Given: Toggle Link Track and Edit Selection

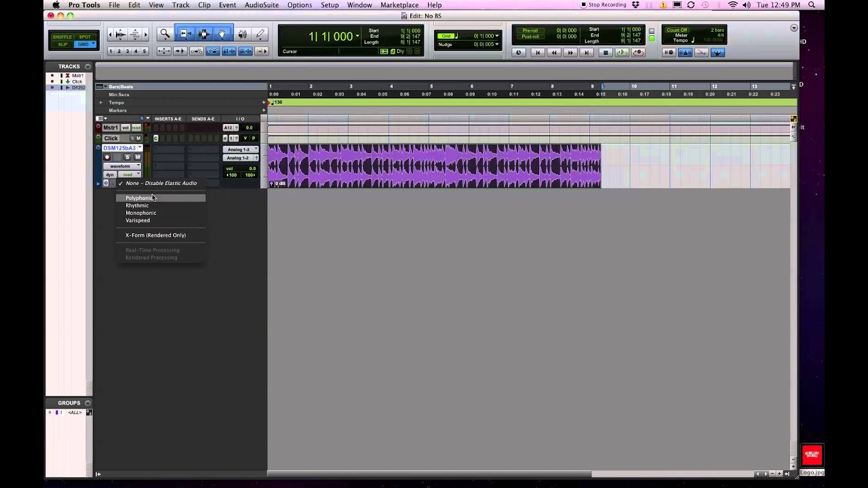Looking at the screenshot, I should point(245,51).
